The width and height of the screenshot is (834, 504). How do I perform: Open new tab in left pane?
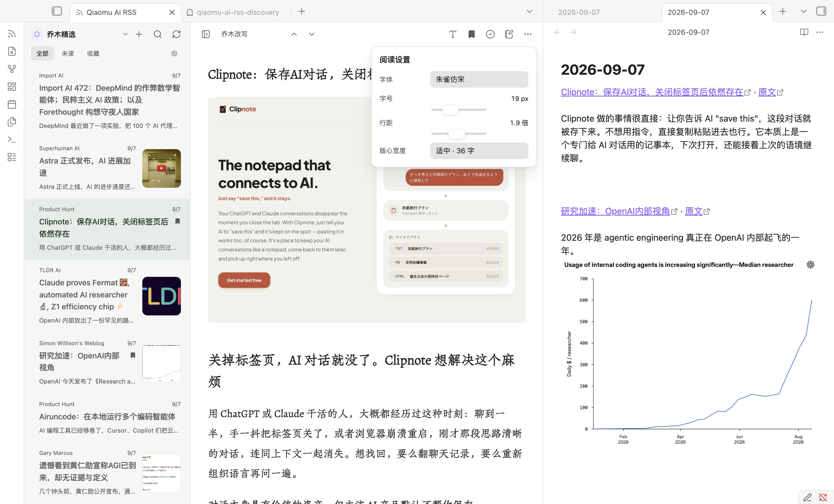(302, 12)
